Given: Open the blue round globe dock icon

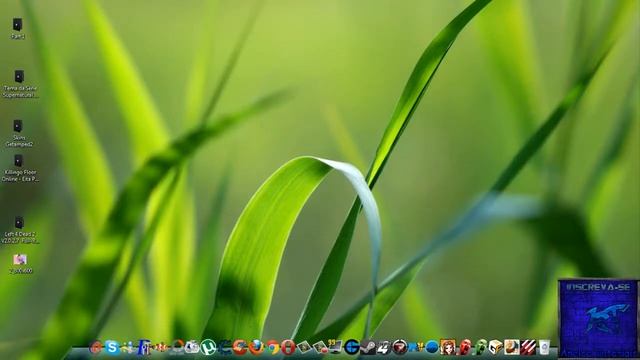Looking at the screenshot, I should click(432, 347).
